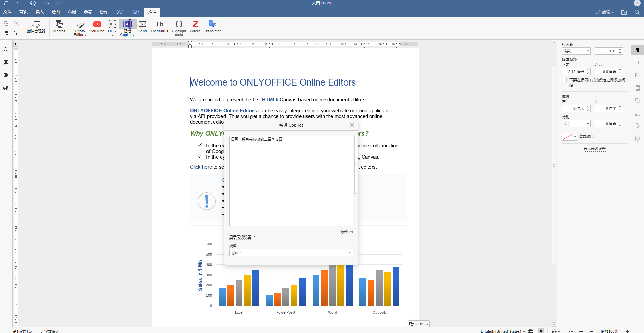This screenshot has height=333, width=644.
Task: Click the Fit to width icon in status bar
Action: (x=581, y=331)
